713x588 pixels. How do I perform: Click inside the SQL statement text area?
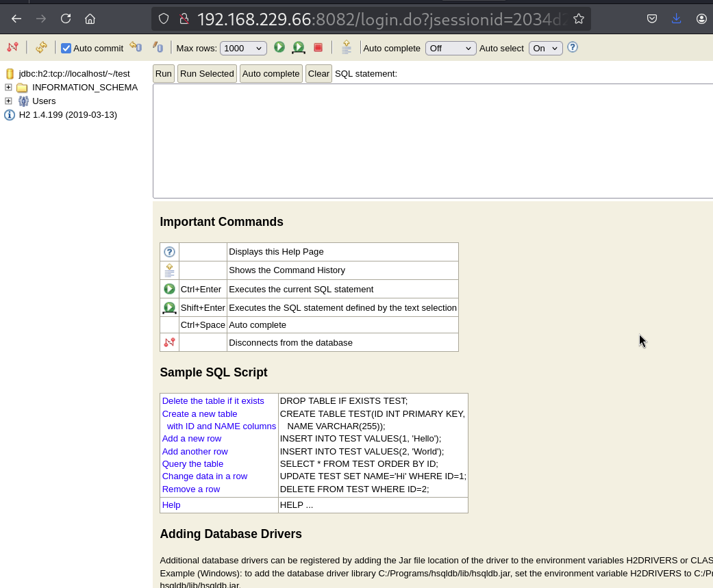coord(431,140)
